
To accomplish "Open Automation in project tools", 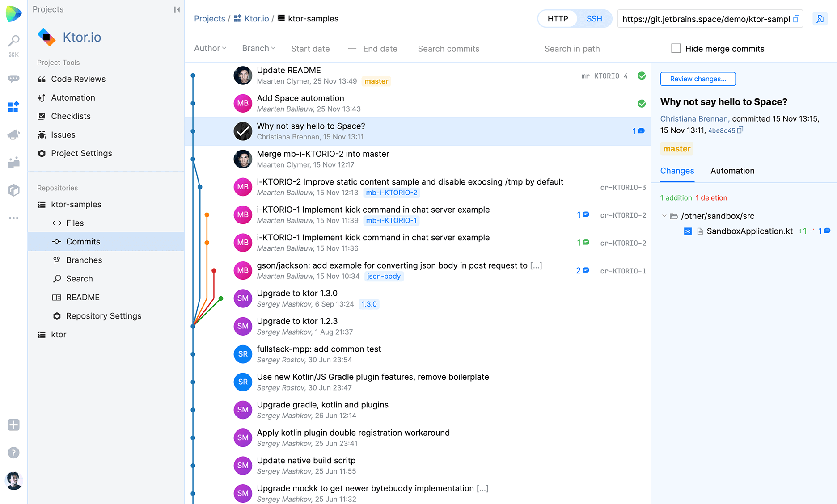I will pos(73,97).
